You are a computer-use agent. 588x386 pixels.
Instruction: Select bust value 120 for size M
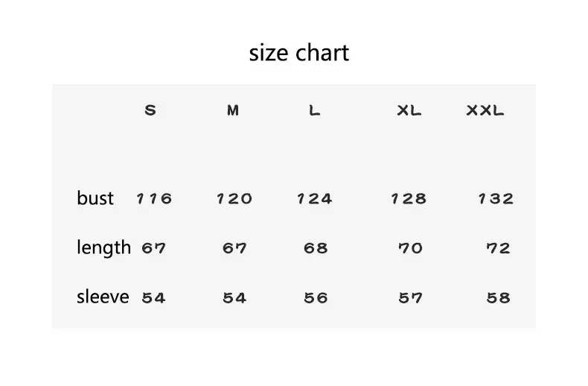coord(234,199)
